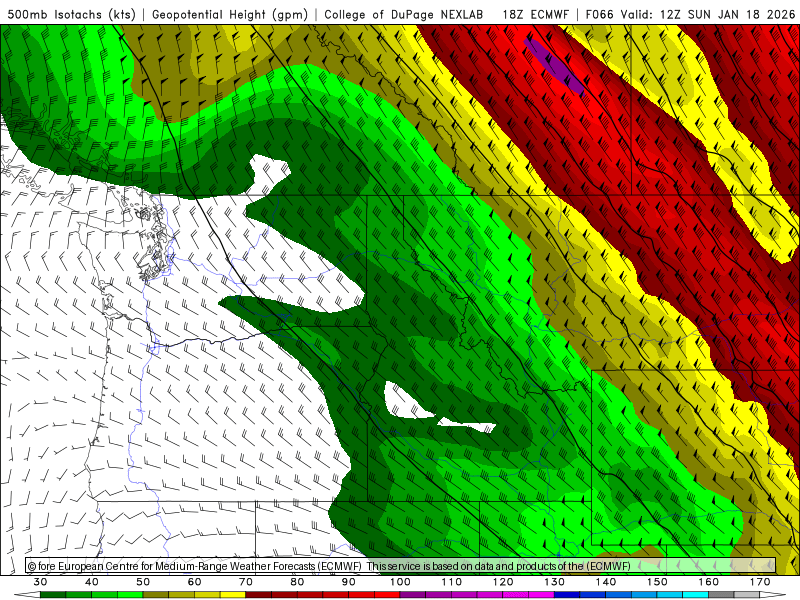Click the '120' value on the color scale
The width and height of the screenshot is (800, 600).
coord(503,582)
